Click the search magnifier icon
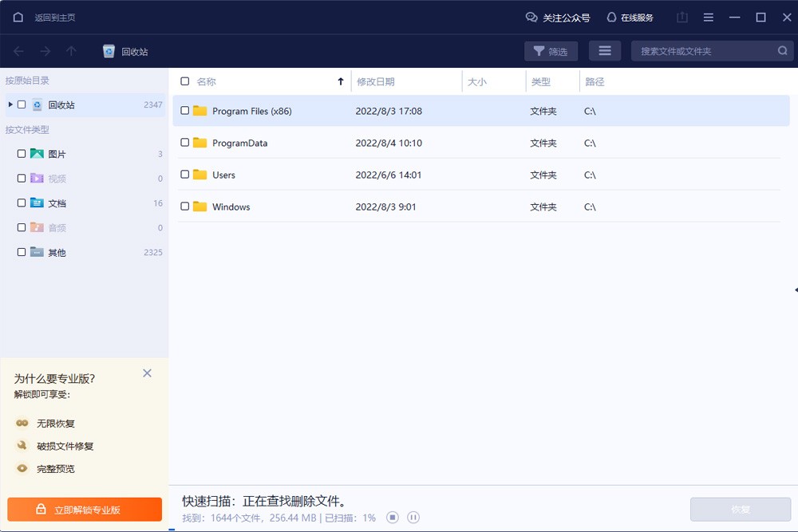Image resolution: width=798 pixels, height=532 pixels. click(782, 51)
